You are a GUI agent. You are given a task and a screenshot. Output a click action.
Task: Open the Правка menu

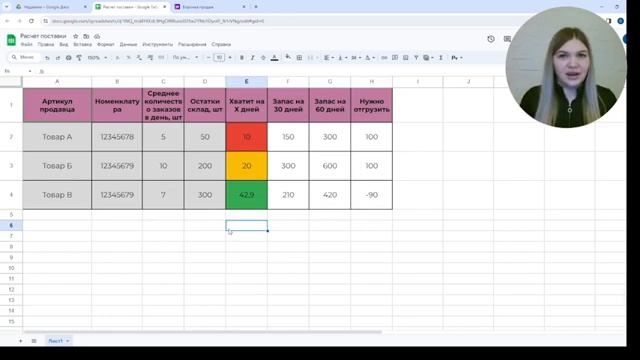tap(46, 44)
